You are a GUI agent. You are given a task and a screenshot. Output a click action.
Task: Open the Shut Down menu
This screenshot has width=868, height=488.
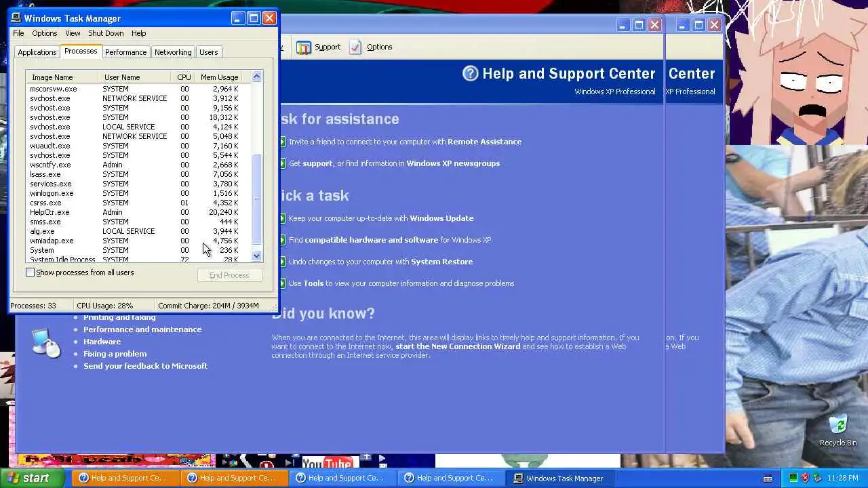click(x=106, y=33)
